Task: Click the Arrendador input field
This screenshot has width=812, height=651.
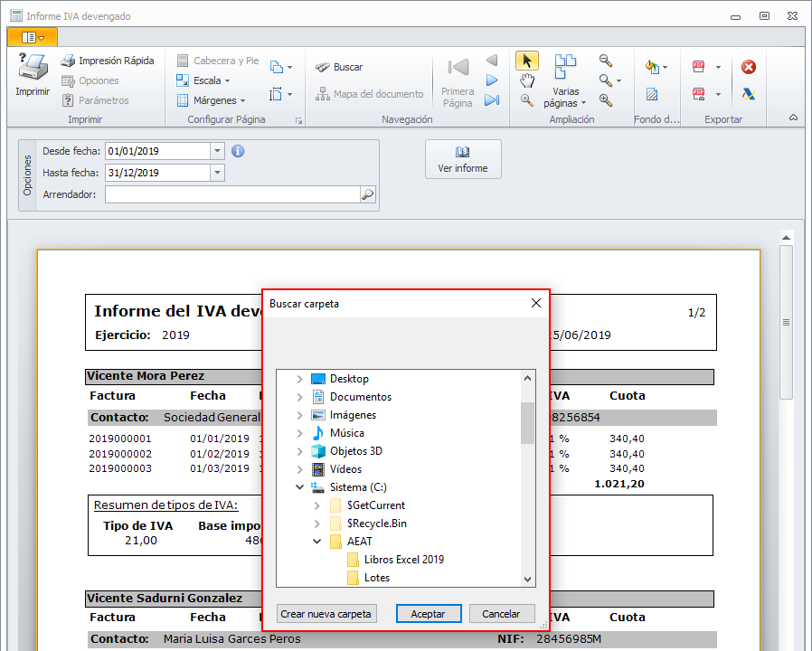Action: click(x=231, y=194)
